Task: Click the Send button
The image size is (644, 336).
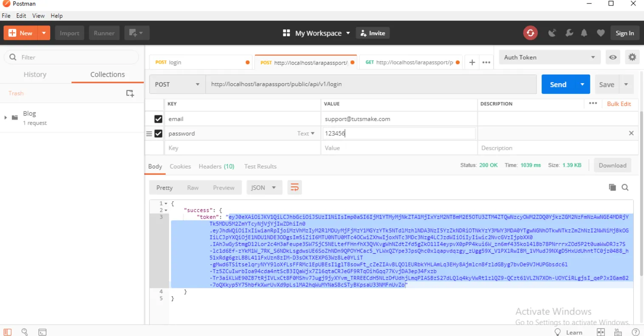Action: (x=558, y=84)
